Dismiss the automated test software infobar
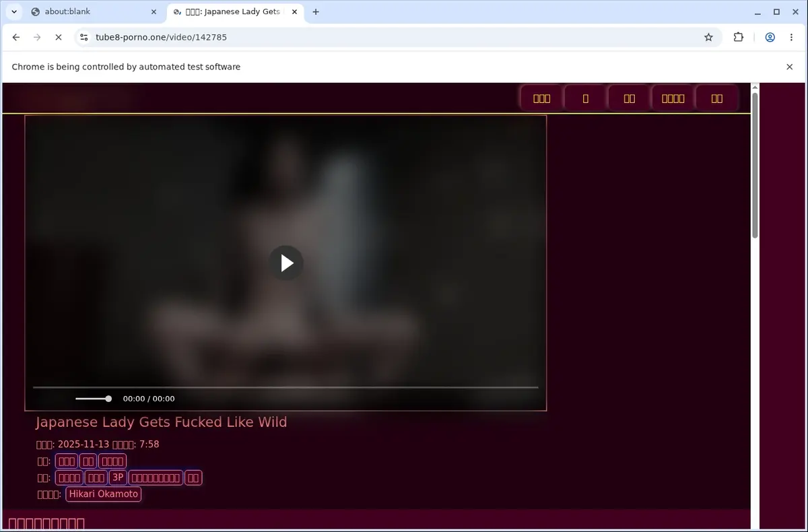 pos(789,67)
